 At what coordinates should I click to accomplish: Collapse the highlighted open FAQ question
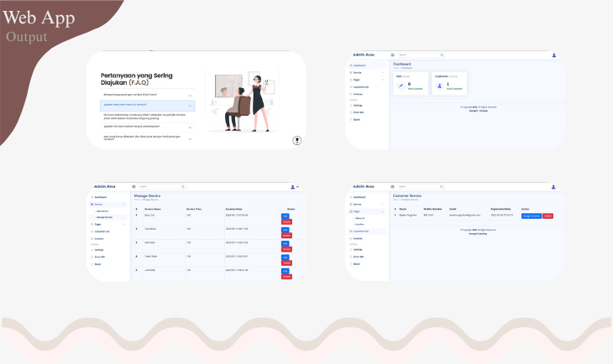pos(191,106)
